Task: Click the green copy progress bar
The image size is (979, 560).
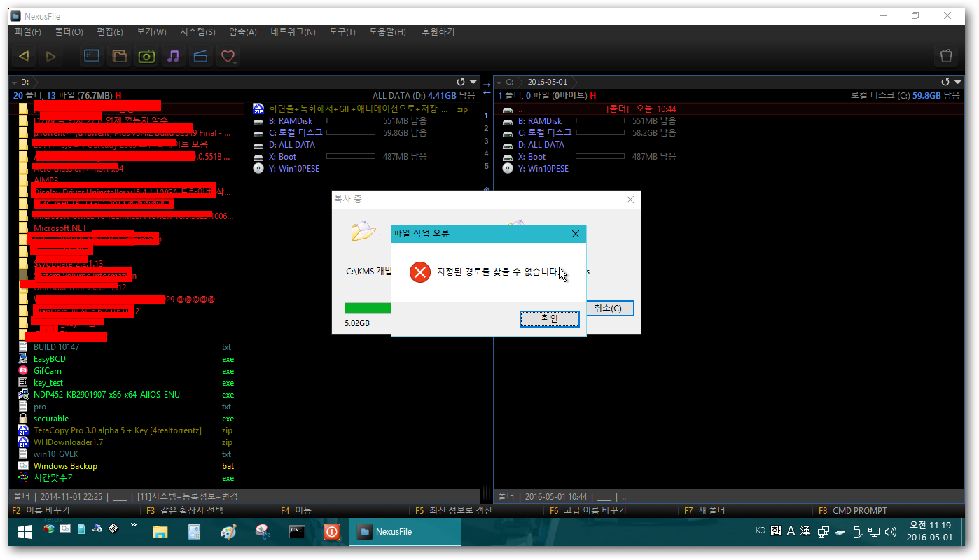Action: [x=368, y=308]
